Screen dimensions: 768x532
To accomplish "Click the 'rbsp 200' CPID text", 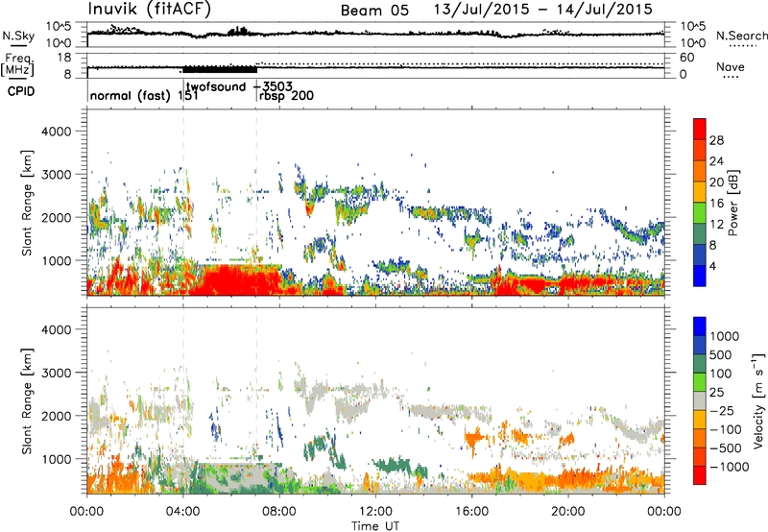I will (x=286, y=95).
